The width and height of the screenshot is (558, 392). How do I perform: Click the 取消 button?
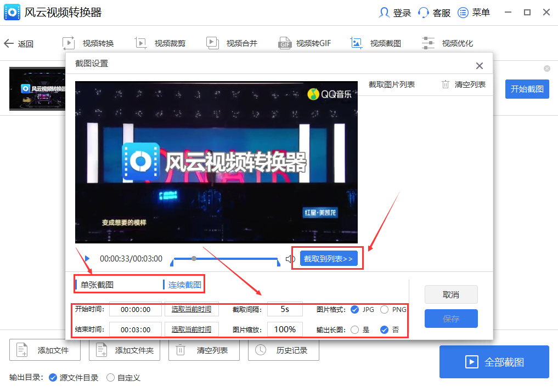[451, 294]
